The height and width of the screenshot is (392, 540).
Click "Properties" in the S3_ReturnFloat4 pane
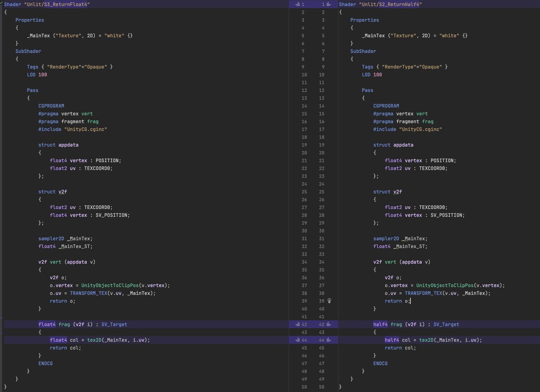tap(30, 20)
